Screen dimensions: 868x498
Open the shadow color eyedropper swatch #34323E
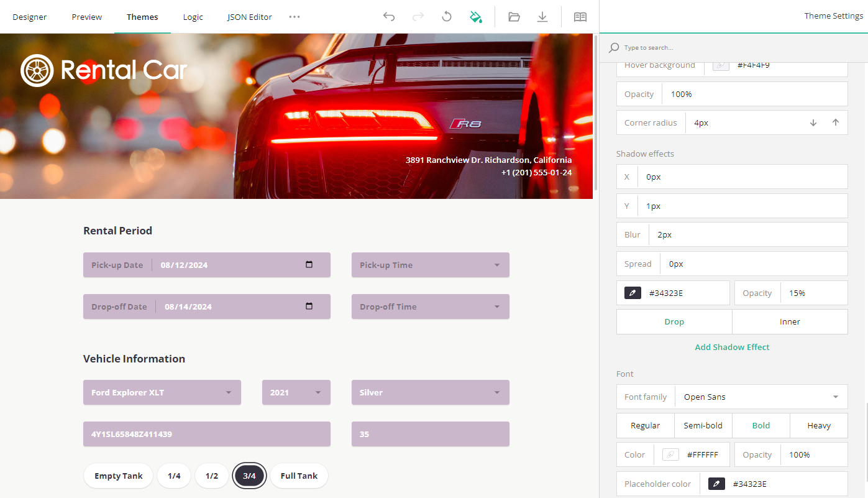633,292
